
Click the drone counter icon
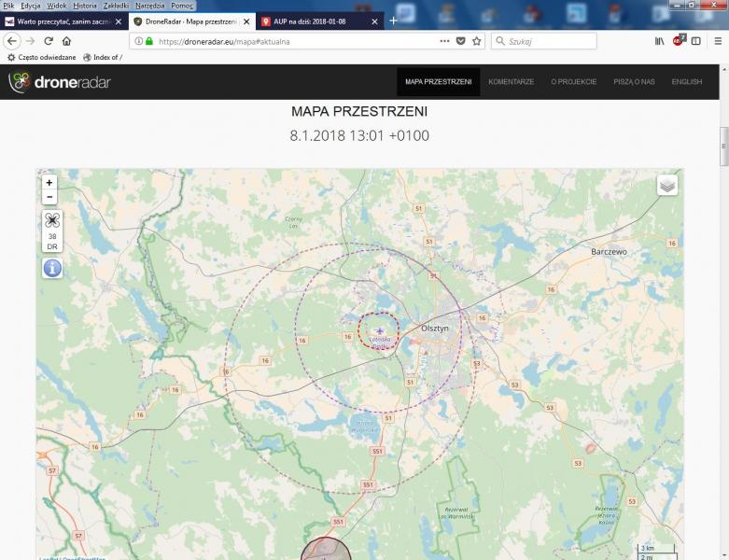tap(51, 222)
